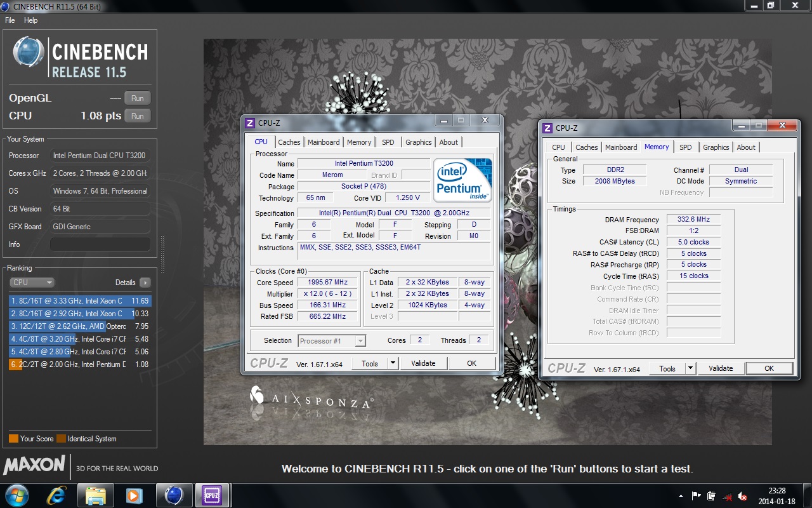Expand ranking Details arrow button
The width and height of the screenshot is (812, 508).
coord(145,283)
